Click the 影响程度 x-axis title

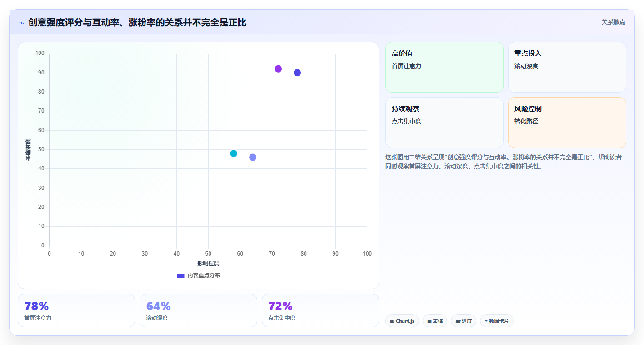(x=208, y=263)
